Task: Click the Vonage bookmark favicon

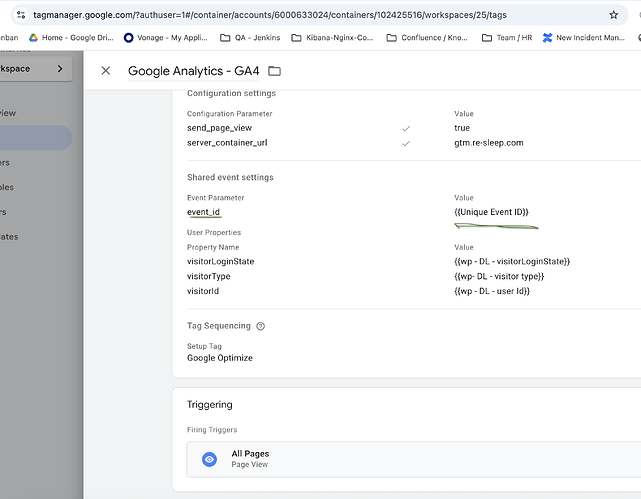Action: (128, 38)
